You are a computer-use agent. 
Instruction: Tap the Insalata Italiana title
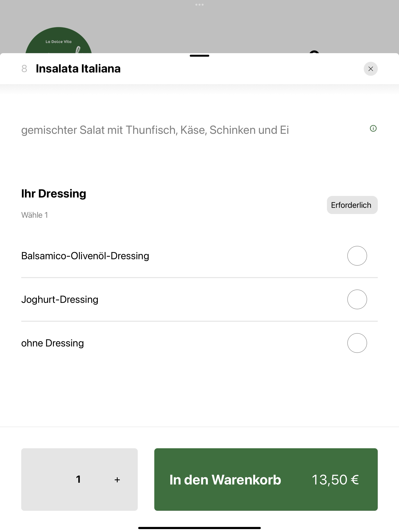point(78,69)
